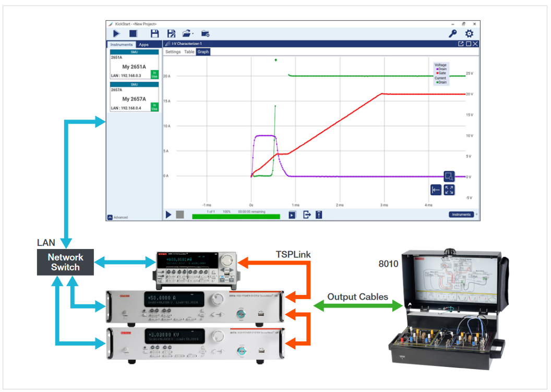Click the Save project floppy icon

click(x=154, y=33)
